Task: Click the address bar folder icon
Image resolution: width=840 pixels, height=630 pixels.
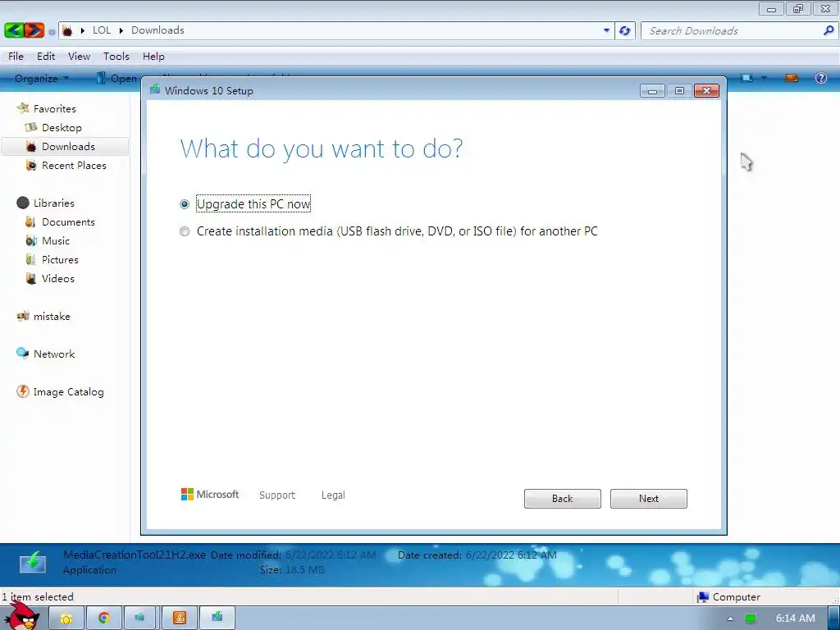Action: (x=67, y=30)
